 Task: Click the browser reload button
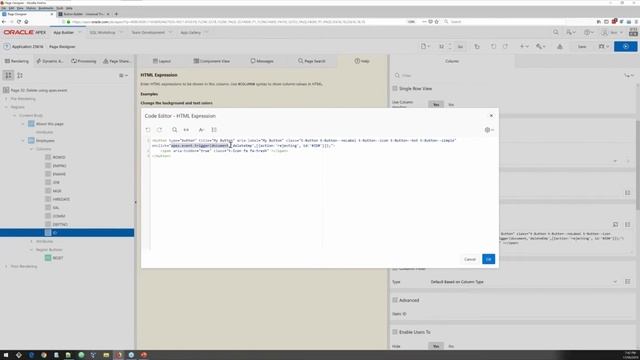click(19, 22)
